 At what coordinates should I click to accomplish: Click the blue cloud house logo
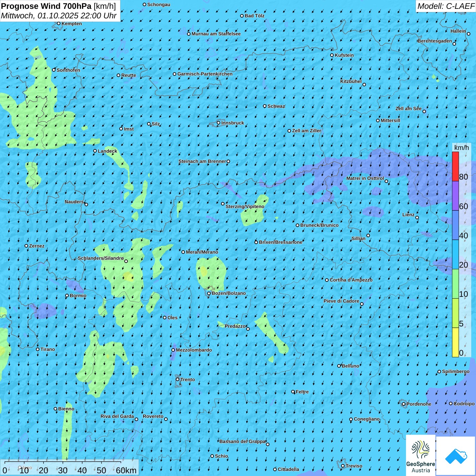[x=456, y=456]
